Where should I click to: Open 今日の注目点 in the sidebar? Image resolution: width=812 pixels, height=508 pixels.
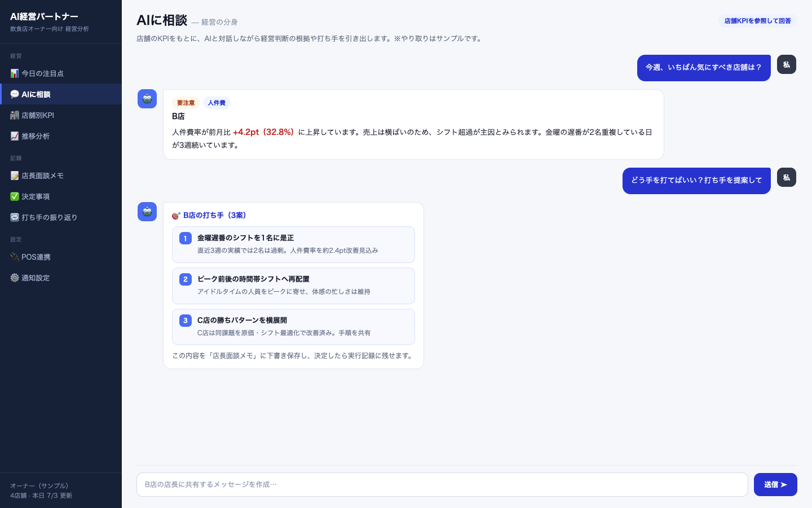click(61, 73)
